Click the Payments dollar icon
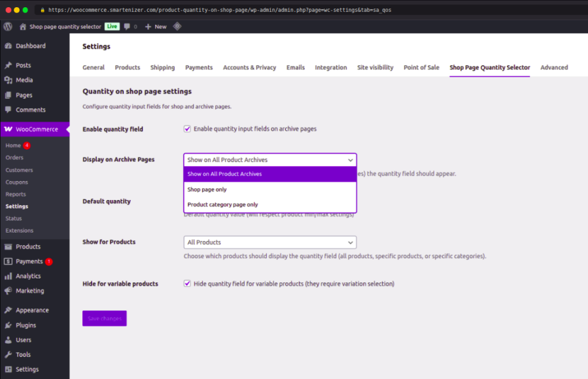This screenshot has width=588, height=379. pos(9,261)
